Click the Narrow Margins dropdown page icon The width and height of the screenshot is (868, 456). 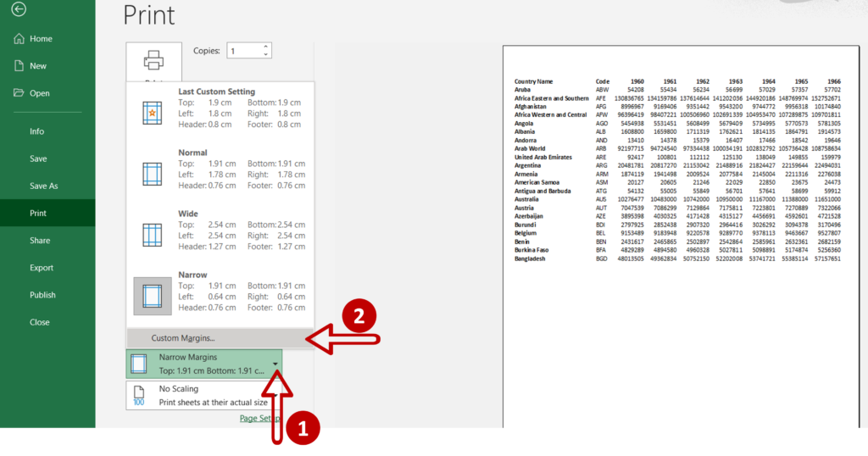[139, 364]
